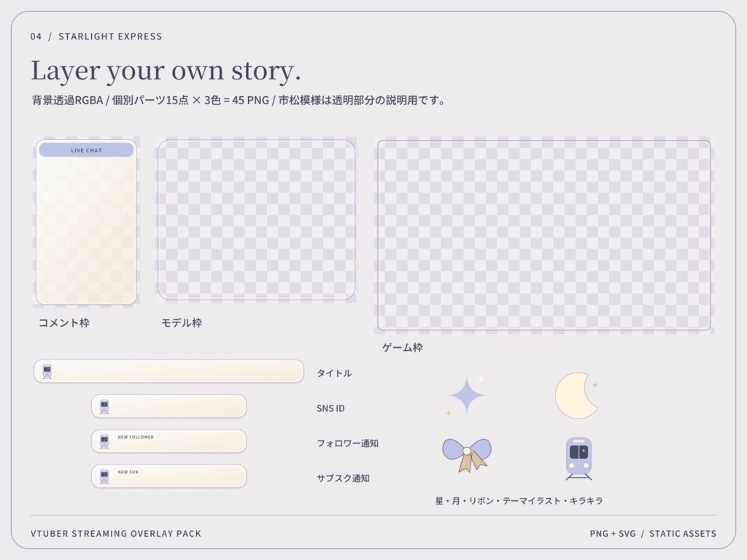Image resolution: width=747 pixels, height=560 pixels.
Task: Click the 04 / STARLIGHT EXPRESS header text
Action: [x=96, y=36]
